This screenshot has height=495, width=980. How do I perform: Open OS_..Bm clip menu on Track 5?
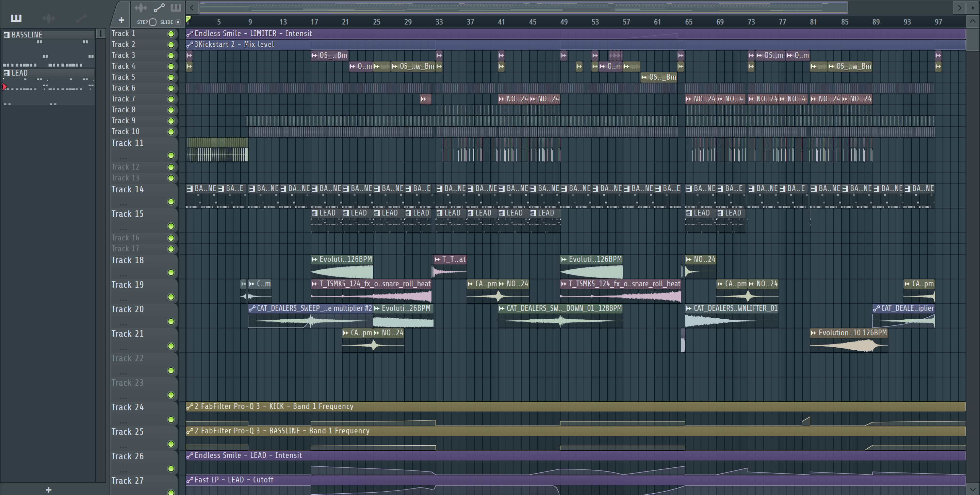644,77
